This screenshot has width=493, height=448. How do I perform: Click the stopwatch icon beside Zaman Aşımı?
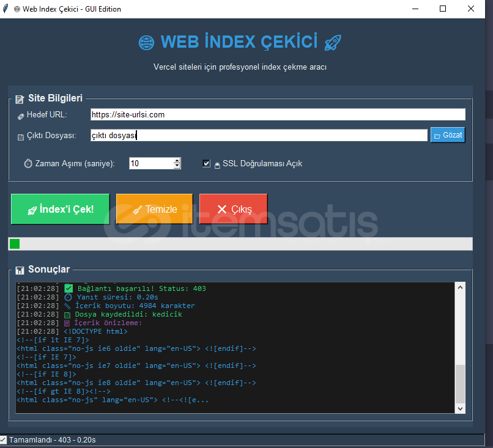[x=28, y=164]
